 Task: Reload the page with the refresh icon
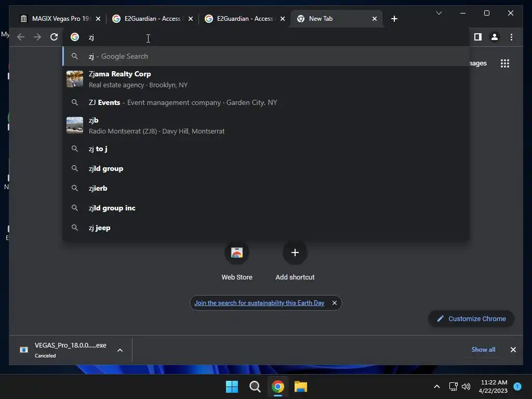tap(54, 37)
